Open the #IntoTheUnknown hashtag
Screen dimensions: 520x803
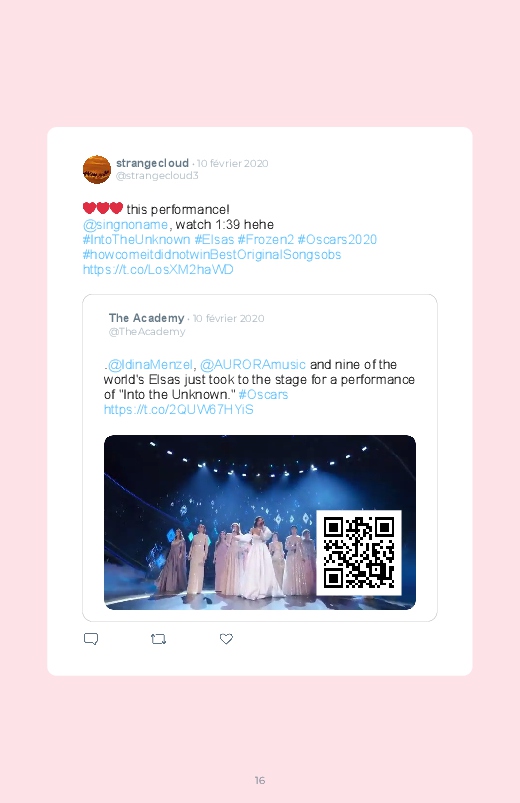(x=136, y=239)
